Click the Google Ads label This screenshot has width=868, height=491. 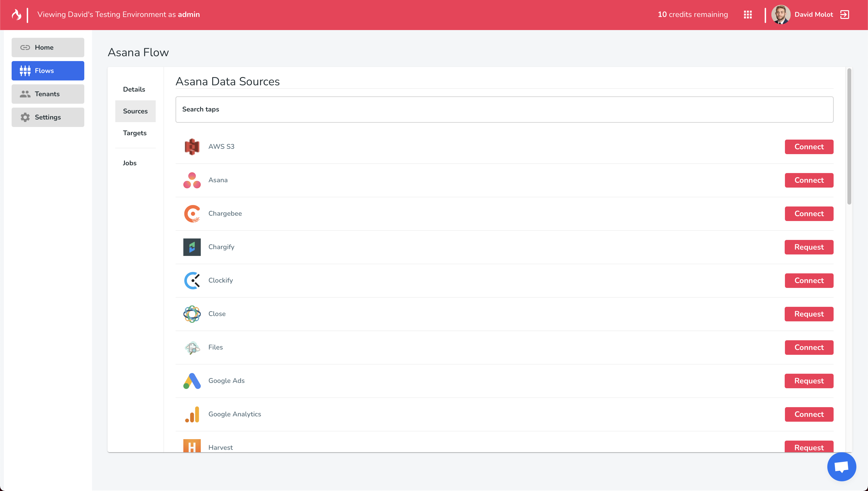226,381
